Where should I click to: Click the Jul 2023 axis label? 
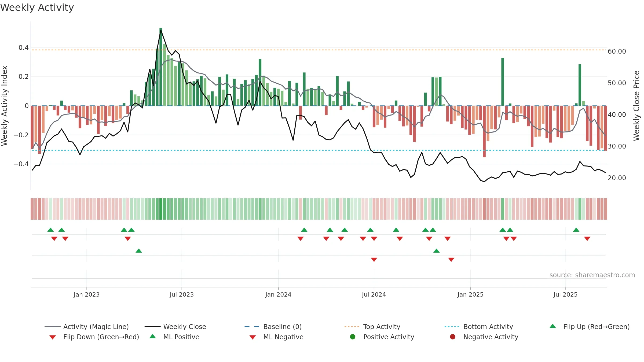coord(182,294)
